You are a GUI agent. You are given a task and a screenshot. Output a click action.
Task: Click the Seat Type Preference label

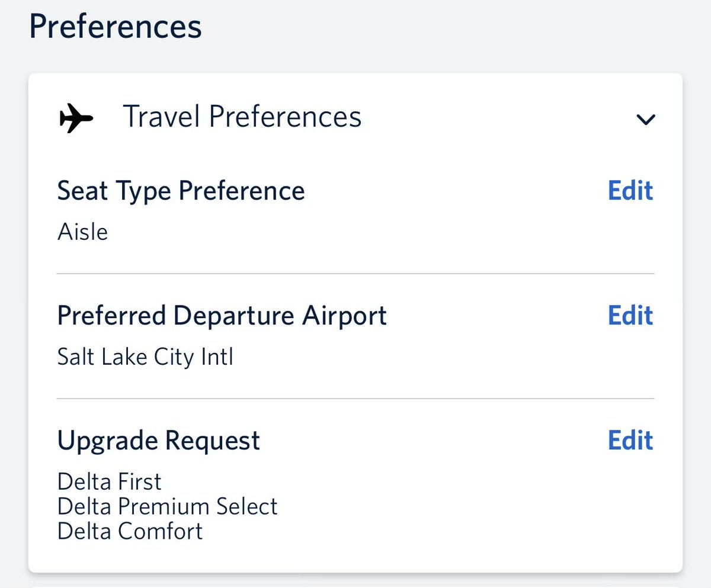(181, 191)
